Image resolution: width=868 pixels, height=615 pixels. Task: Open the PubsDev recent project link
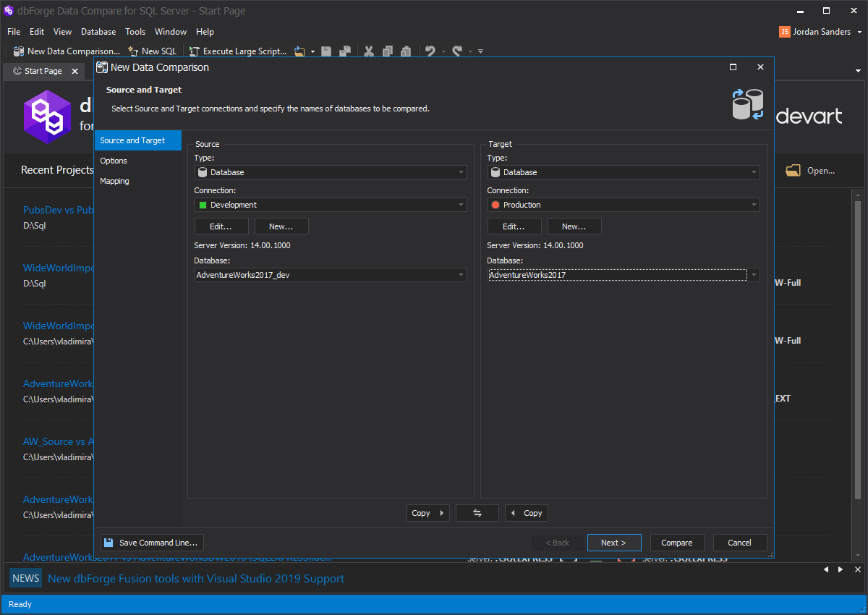coord(59,210)
